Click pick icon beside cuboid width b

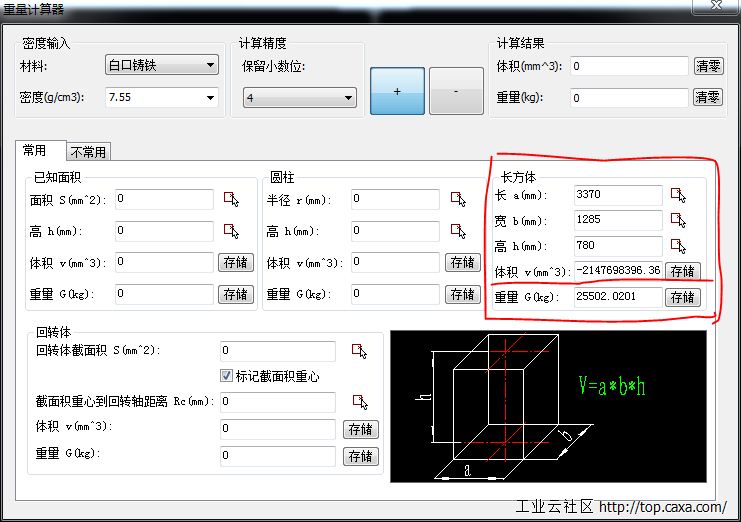tap(679, 220)
